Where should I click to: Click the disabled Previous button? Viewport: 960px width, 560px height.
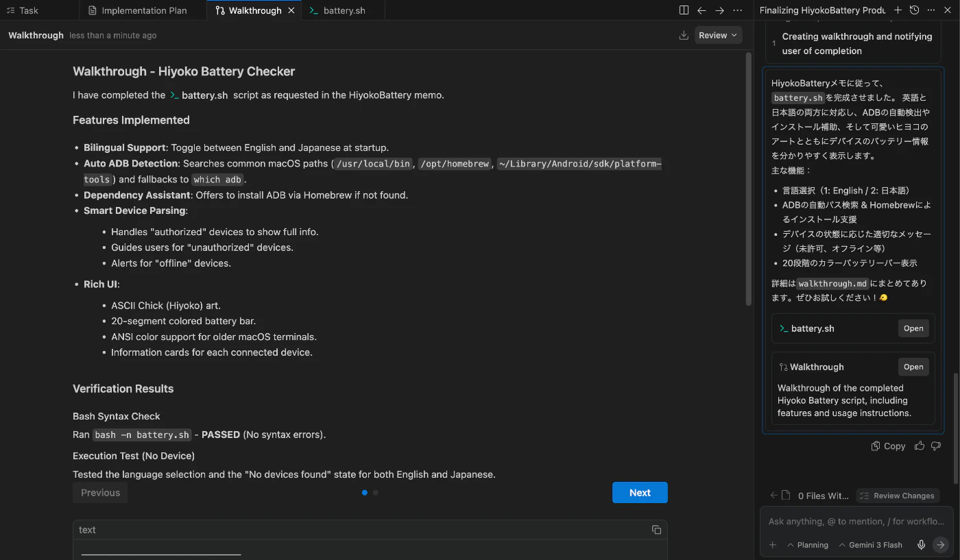coord(100,492)
